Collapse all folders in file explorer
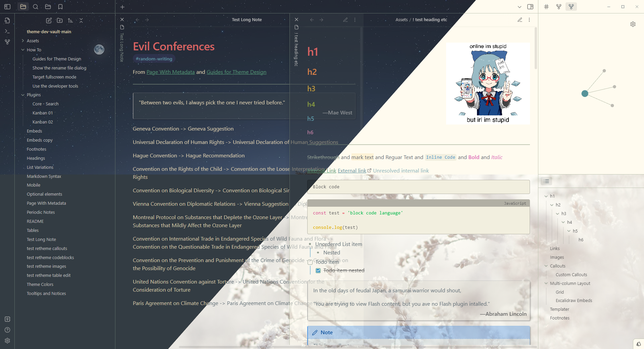The image size is (644, 349). (81, 20)
